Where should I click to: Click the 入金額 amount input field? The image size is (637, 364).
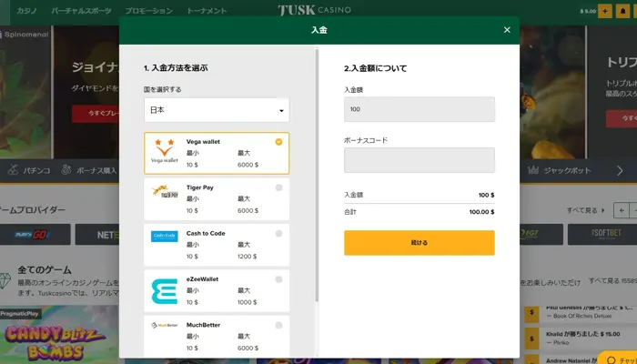pos(420,109)
